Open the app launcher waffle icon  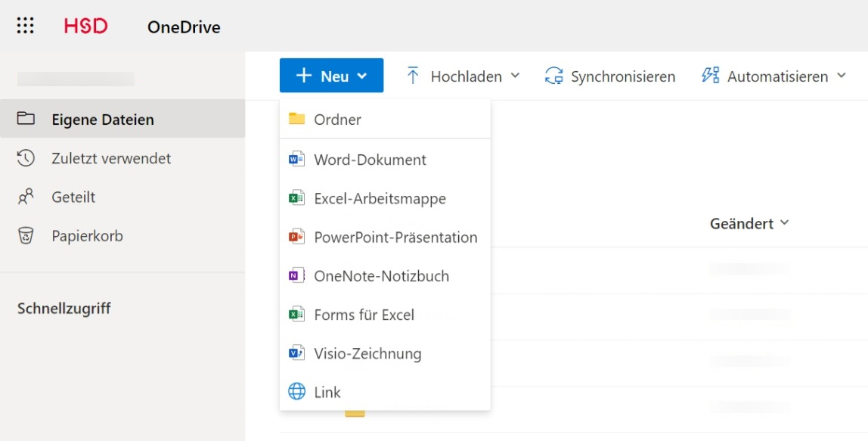tap(26, 26)
